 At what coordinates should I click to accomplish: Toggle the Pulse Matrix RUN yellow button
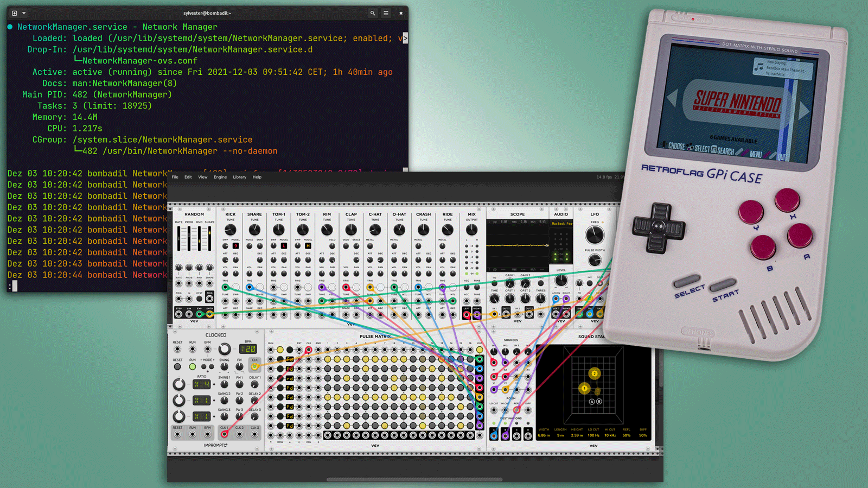[x=280, y=350]
